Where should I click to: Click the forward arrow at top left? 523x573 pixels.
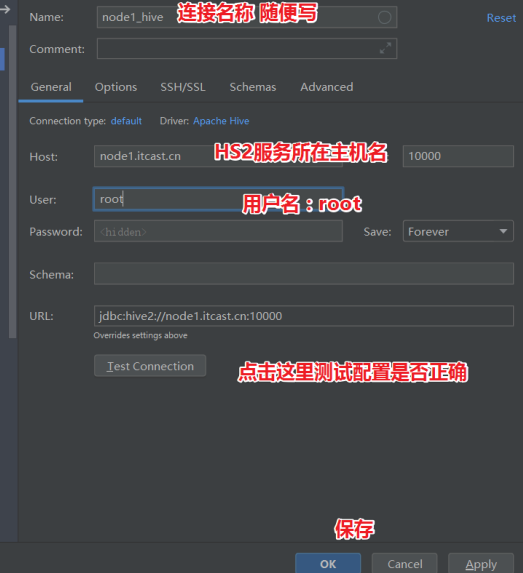pos(5,9)
